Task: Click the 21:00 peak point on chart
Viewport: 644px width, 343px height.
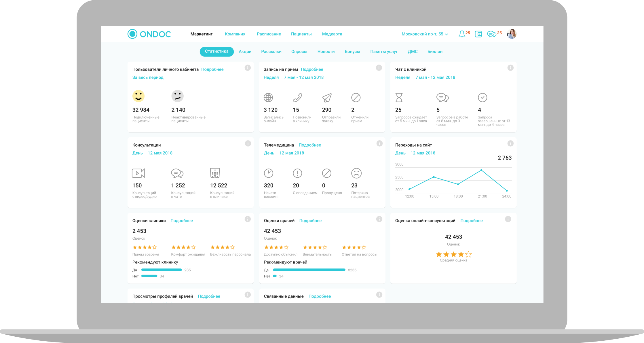Action: pos(481,170)
